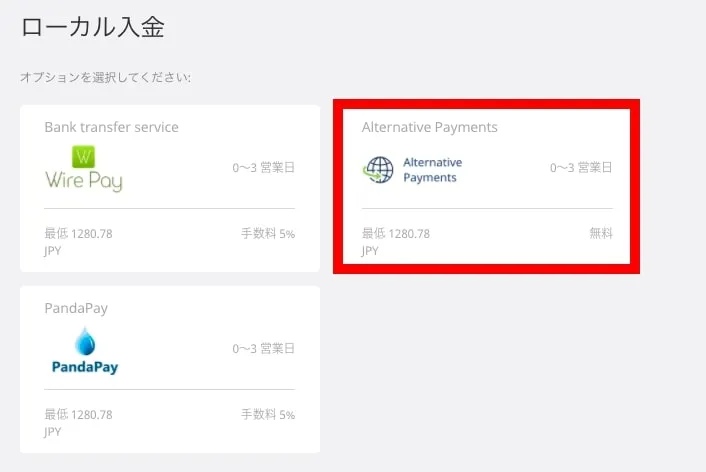Select the Bank transfer service card
This screenshot has width=706, height=472.
[170, 188]
